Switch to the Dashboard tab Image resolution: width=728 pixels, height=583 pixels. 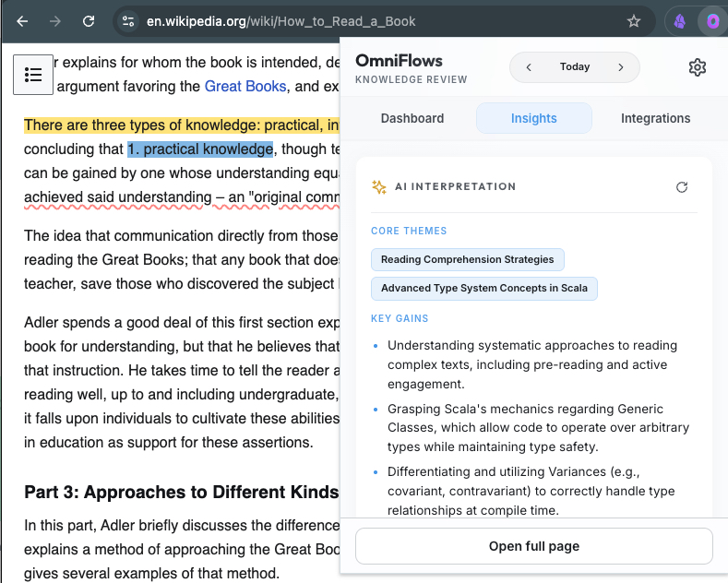[x=412, y=118]
